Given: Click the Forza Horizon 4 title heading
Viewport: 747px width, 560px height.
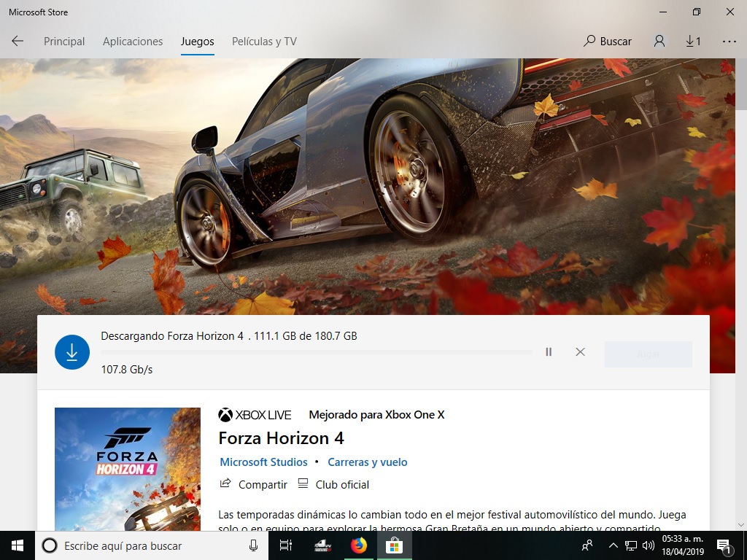Looking at the screenshot, I should click(281, 438).
